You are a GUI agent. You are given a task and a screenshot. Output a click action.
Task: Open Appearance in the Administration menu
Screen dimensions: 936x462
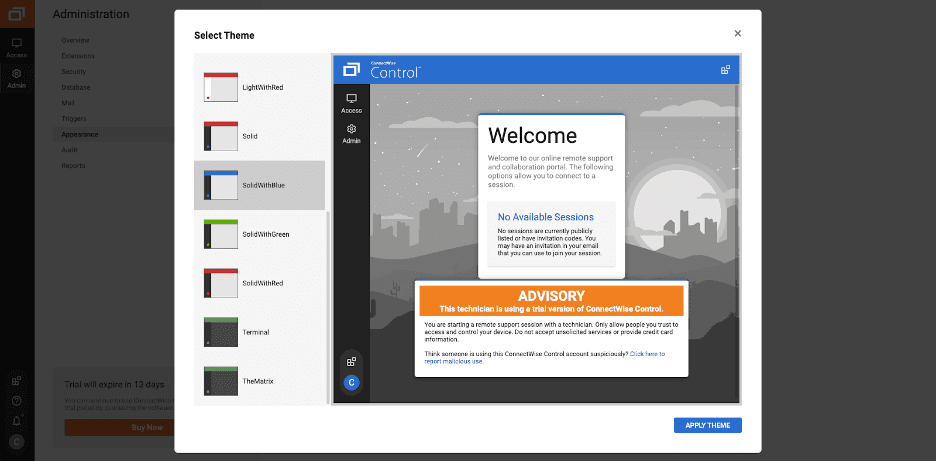click(79, 134)
